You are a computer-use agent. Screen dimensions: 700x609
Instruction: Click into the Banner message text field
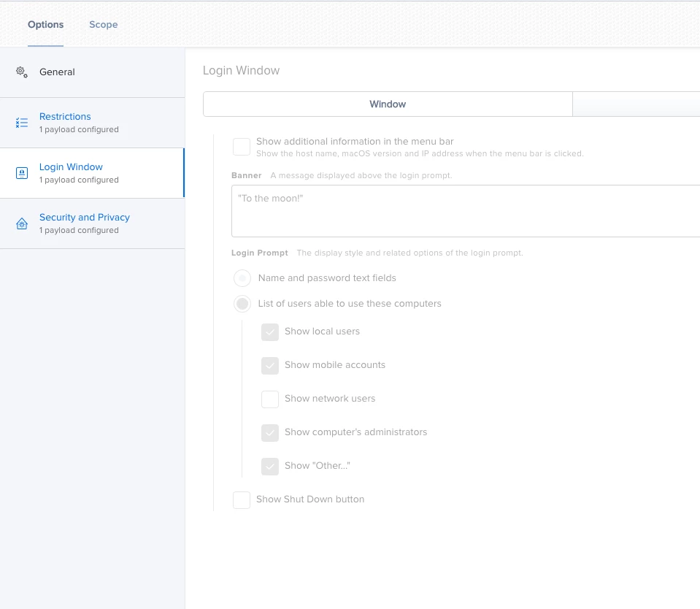(466, 211)
